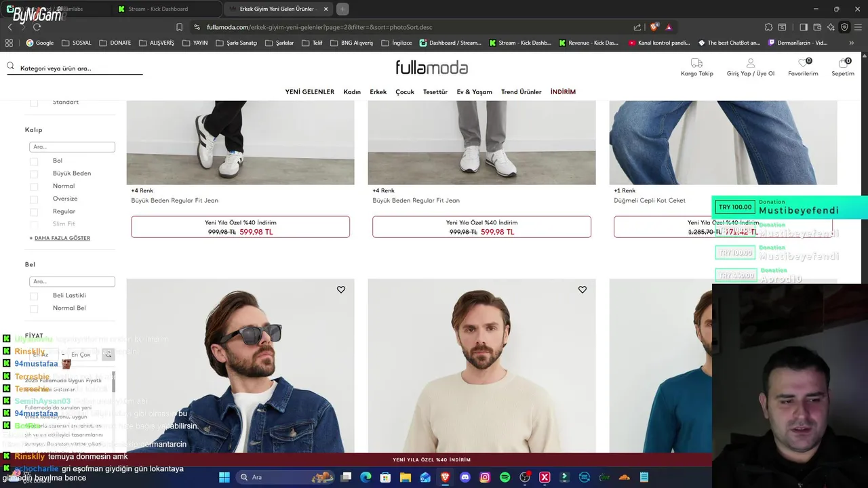Open Google bookmark
This screenshot has width=868, height=488.
coord(39,43)
